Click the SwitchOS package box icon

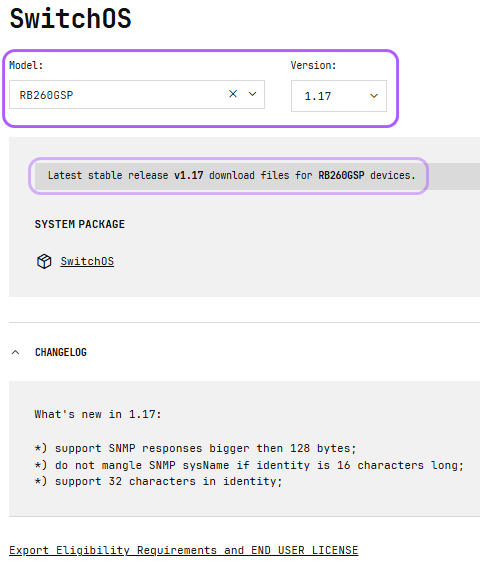[x=44, y=261]
